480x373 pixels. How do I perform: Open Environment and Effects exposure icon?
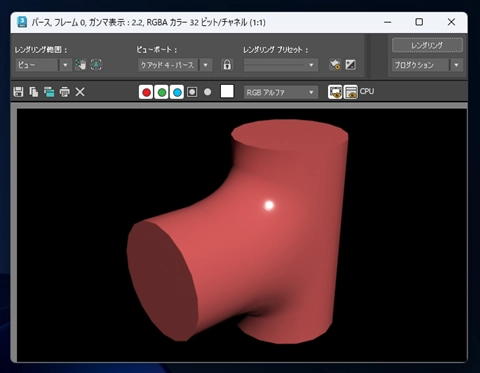(x=350, y=65)
